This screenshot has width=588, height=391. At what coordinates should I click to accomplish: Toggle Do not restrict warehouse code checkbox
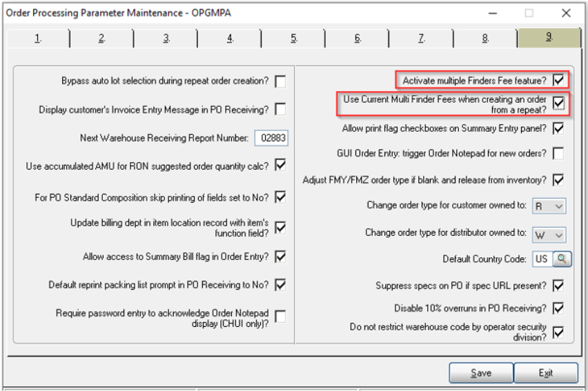coord(558,332)
